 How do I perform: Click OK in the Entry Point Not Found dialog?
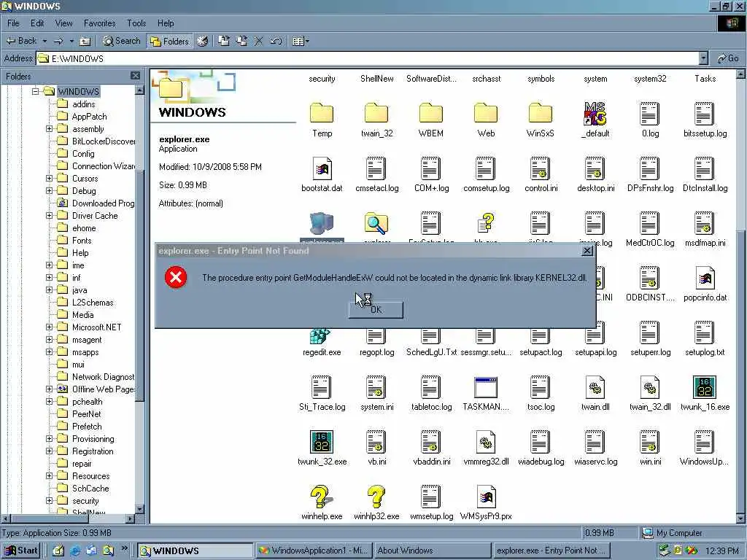click(376, 309)
